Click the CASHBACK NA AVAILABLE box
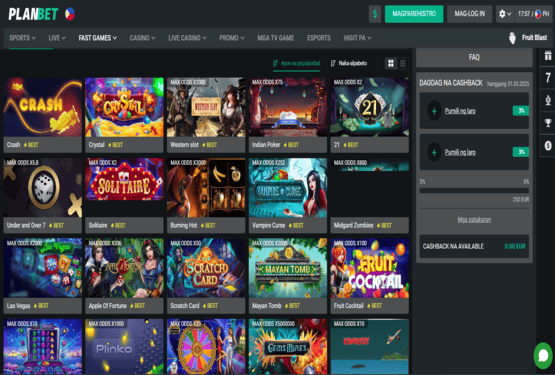 click(474, 246)
